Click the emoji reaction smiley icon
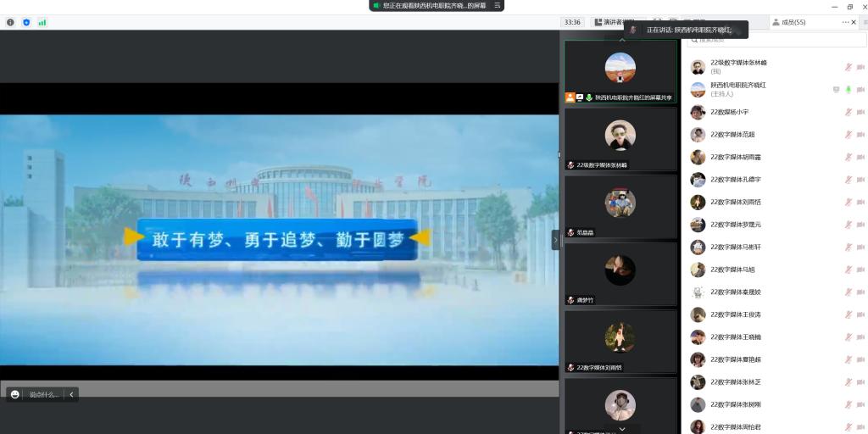Viewport: 868px width, 434px height. [15, 394]
